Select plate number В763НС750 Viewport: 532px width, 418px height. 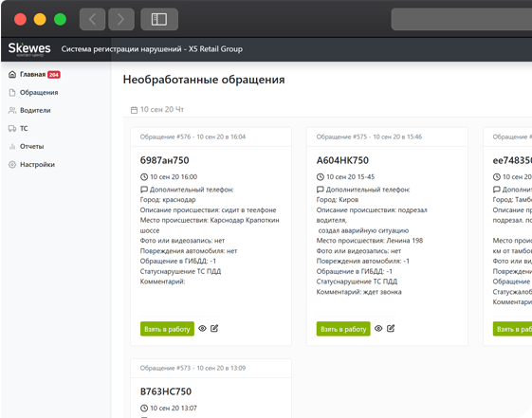pyautogui.click(x=166, y=391)
